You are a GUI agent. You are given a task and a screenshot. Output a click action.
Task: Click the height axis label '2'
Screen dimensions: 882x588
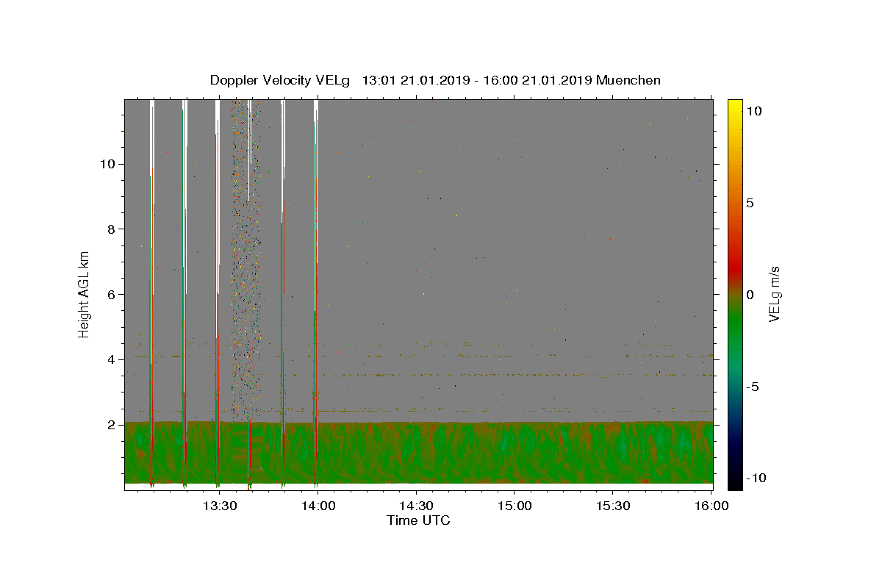[x=111, y=425]
